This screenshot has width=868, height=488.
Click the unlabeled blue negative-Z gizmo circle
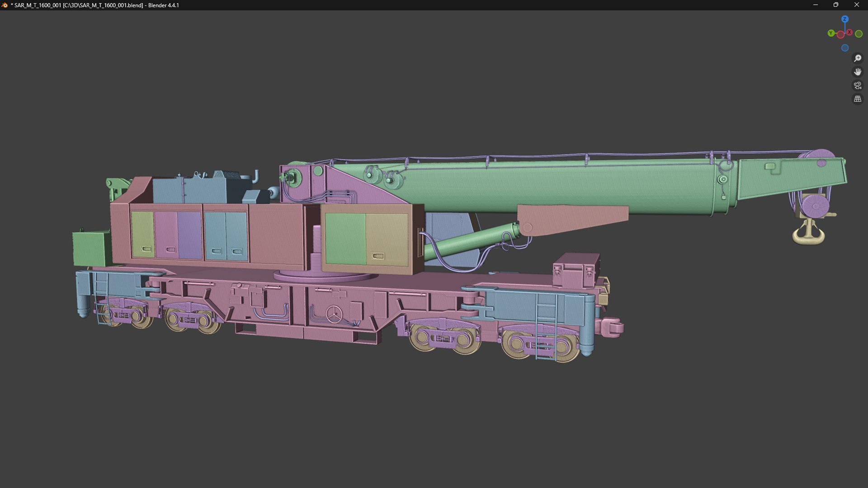click(844, 48)
